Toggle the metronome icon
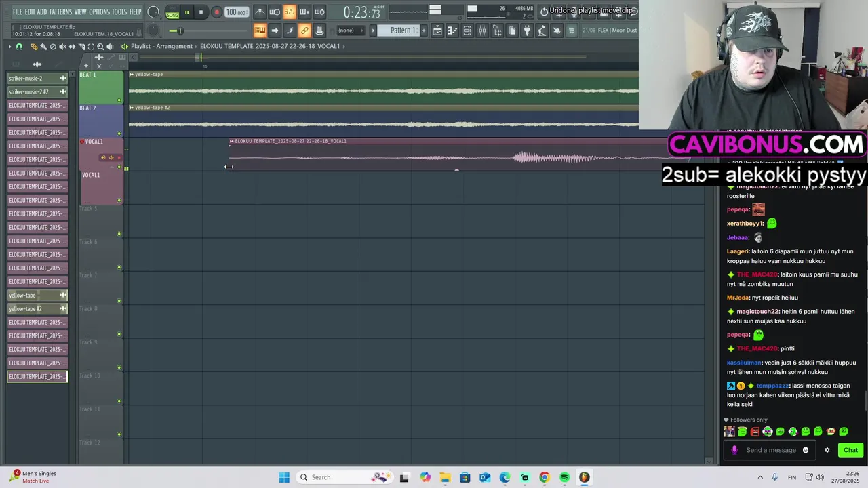Viewport: 868px width, 488px height. click(260, 12)
